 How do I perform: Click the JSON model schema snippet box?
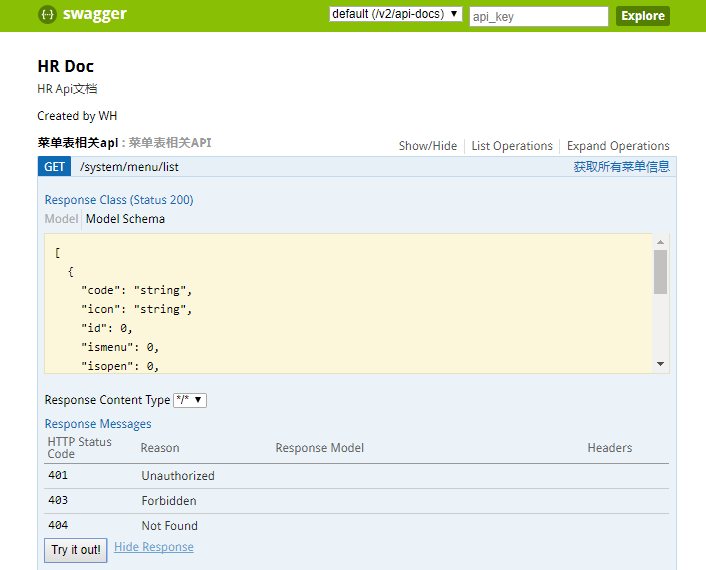point(348,303)
